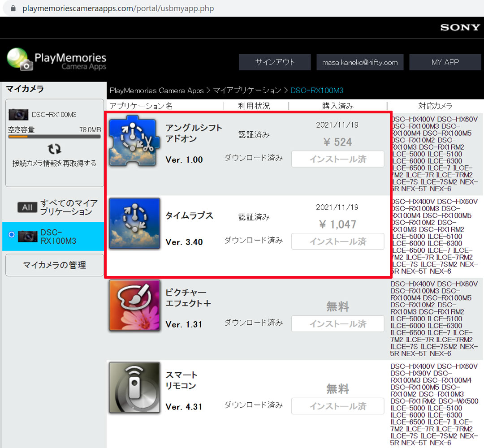The height and width of the screenshot is (448, 484).
Task: Click the 空き容量 label
Action: pos(22,129)
